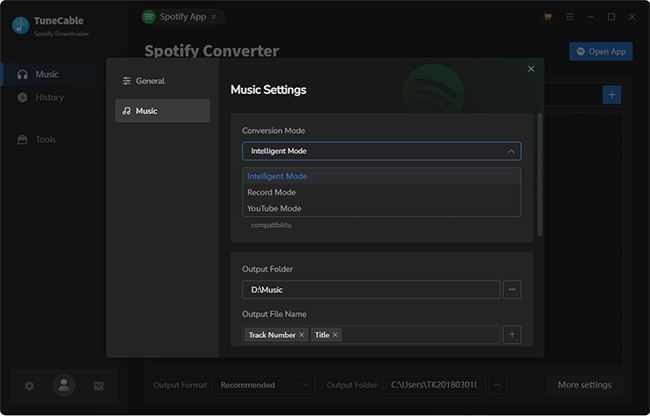This screenshot has width=650, height=416.
Task: Click the Open App button
Action: point(601,51)
